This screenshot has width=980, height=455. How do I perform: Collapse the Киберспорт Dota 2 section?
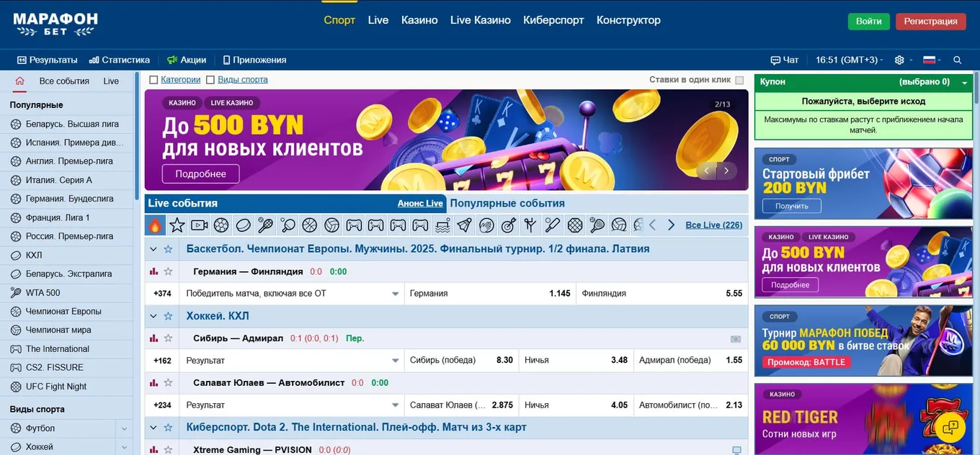coord(153,428)
